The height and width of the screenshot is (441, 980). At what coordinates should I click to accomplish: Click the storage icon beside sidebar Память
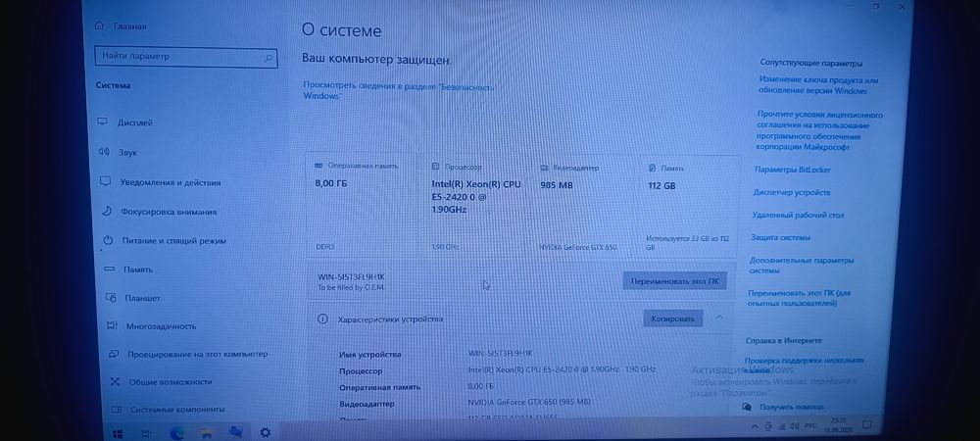tap(110, 269)
